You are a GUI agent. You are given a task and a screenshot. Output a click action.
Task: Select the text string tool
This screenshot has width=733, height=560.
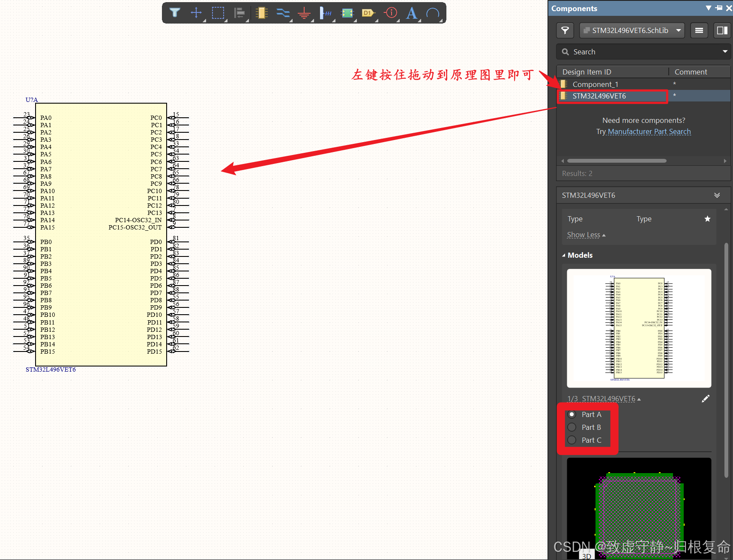(x=412, y=13)
